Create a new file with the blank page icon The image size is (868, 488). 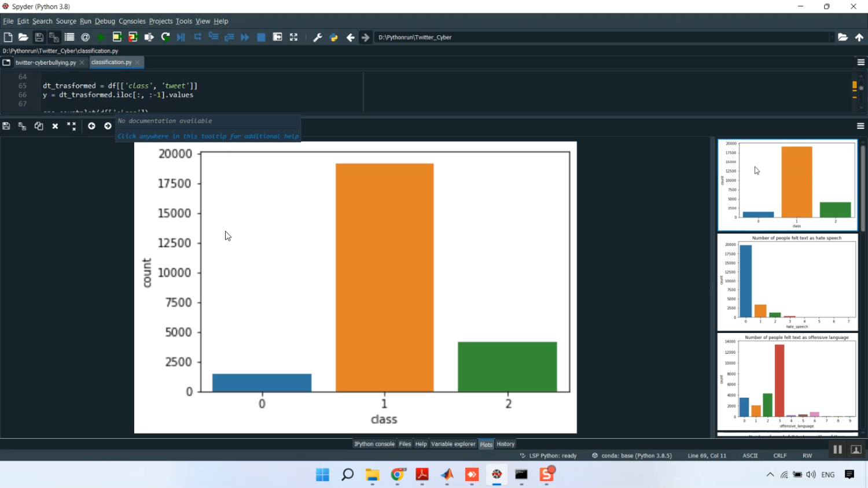click(8, 37)
